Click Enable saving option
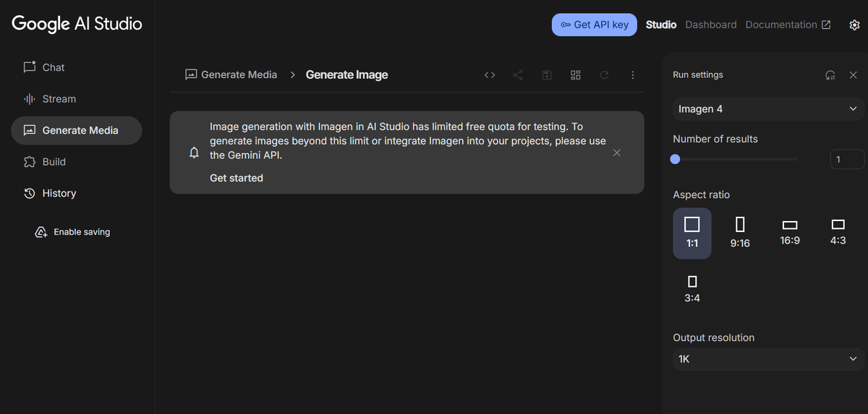This screenshot has width=868, height=414. click(73, 232)
